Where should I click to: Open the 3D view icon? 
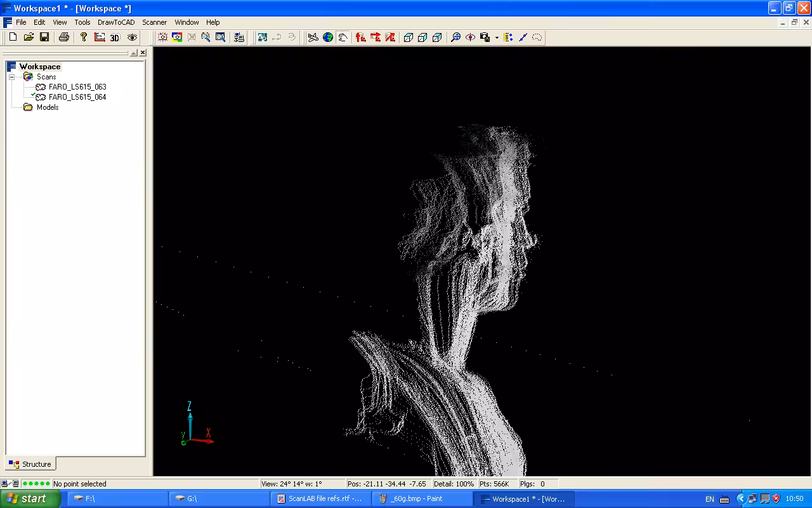pos(115,37)
